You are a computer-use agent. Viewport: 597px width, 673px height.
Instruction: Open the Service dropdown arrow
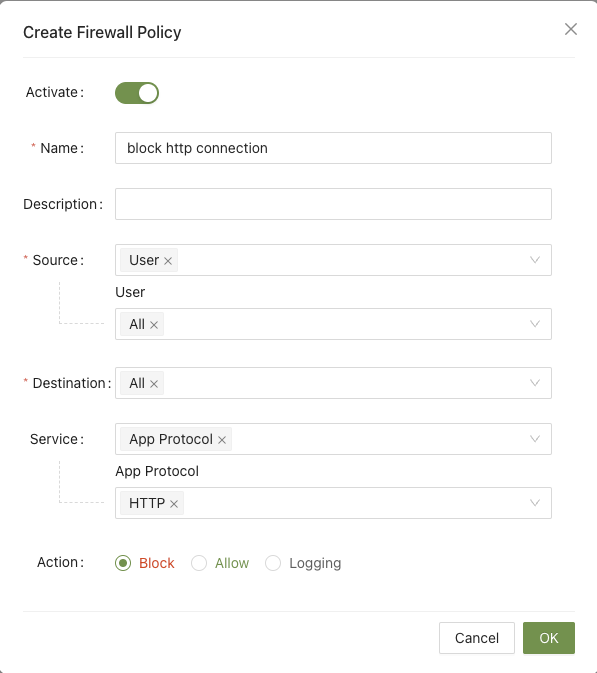[534, 439]
